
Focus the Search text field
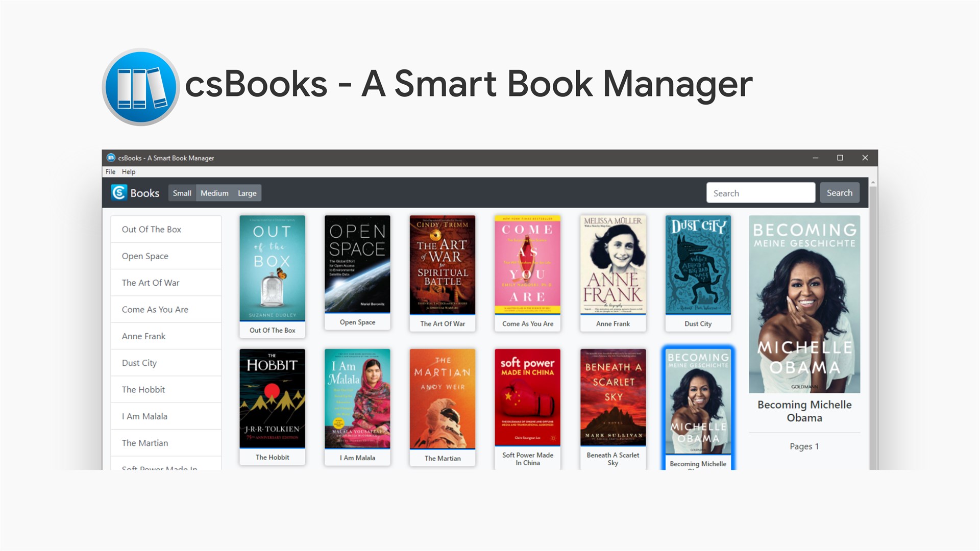tap(761, 193)
